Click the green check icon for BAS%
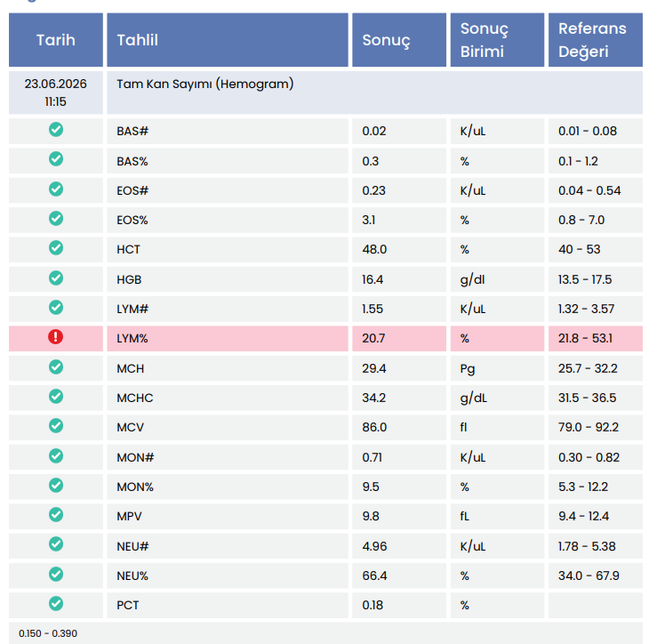This screenshot has height=644, width=665. 56,159
